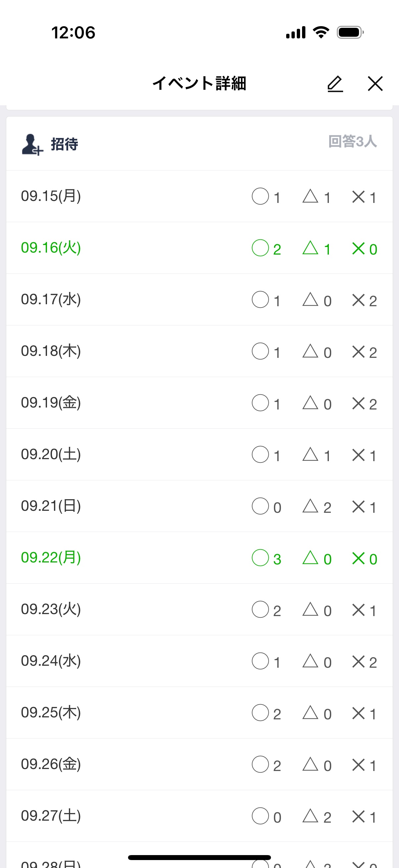Close the event details screen
The width and height of the screenshot is (399, 868).
coord(375,83)
